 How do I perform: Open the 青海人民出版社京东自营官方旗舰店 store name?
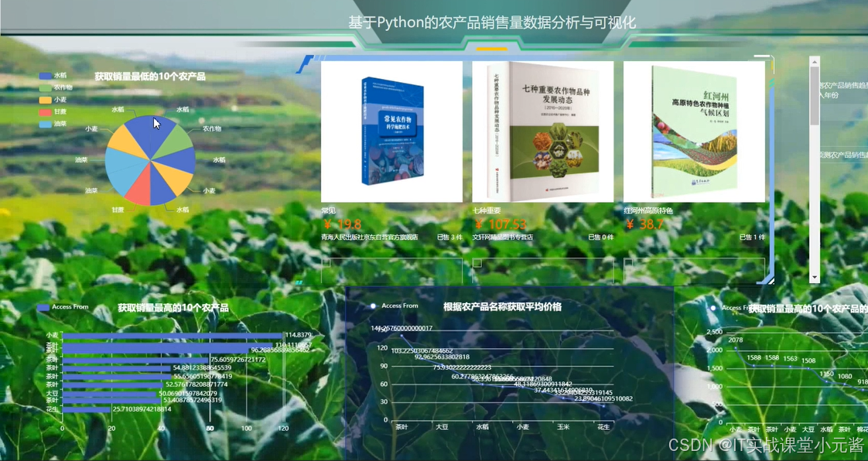pos(370,237)
